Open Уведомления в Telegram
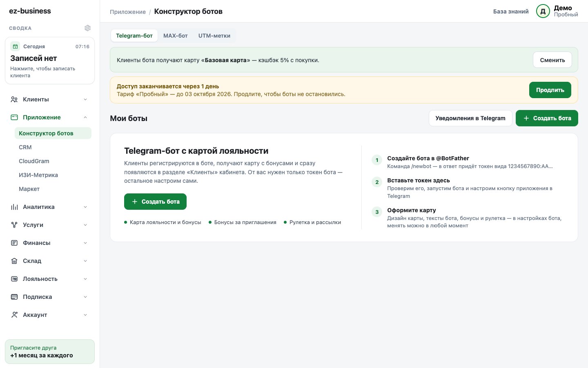 (x=470, y=118)
